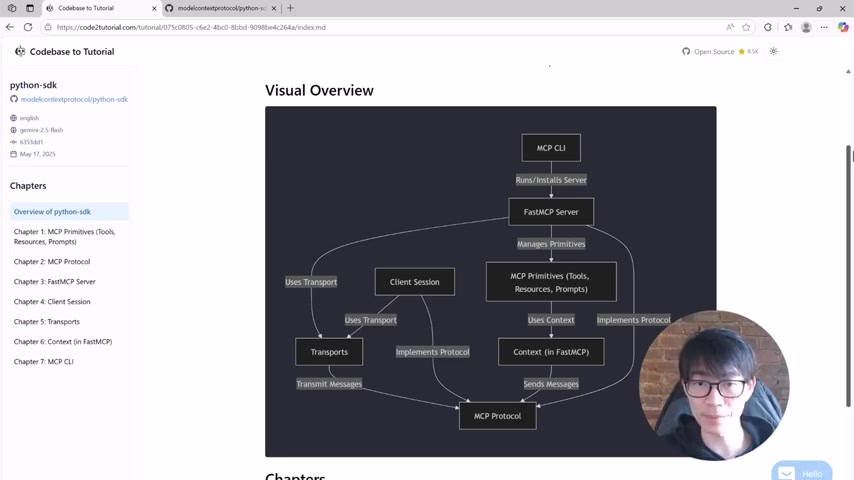Image resolution: width=854 pixels, height=480 pixels.
Task: Open a new browser tab
Action: tap(290, 8)
